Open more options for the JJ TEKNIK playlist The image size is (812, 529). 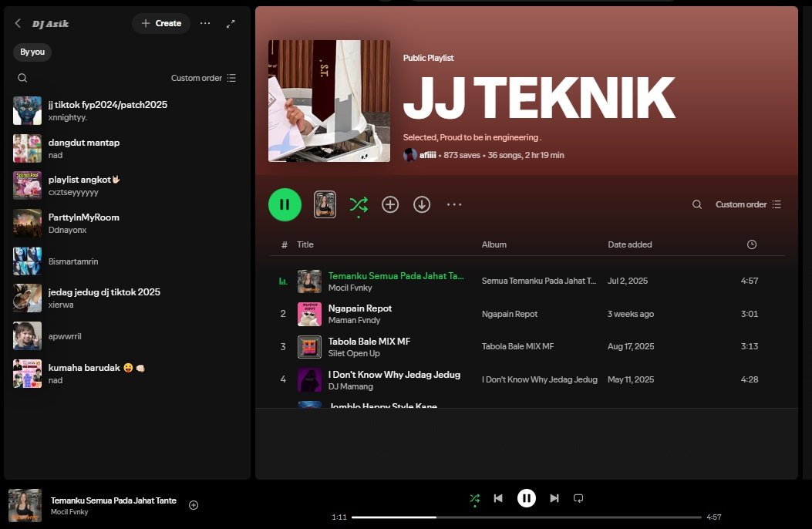point(454,204)
